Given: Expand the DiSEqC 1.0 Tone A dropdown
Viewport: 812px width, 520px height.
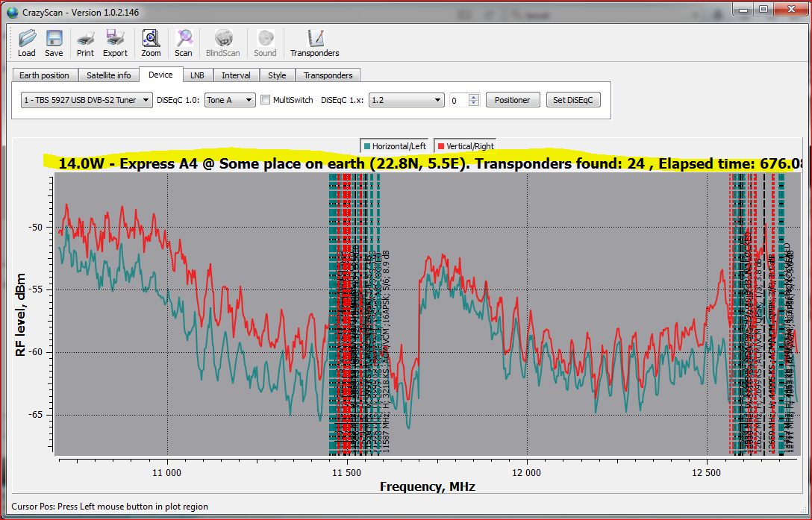Looking at the screenshot, I should tap(230, 100).
